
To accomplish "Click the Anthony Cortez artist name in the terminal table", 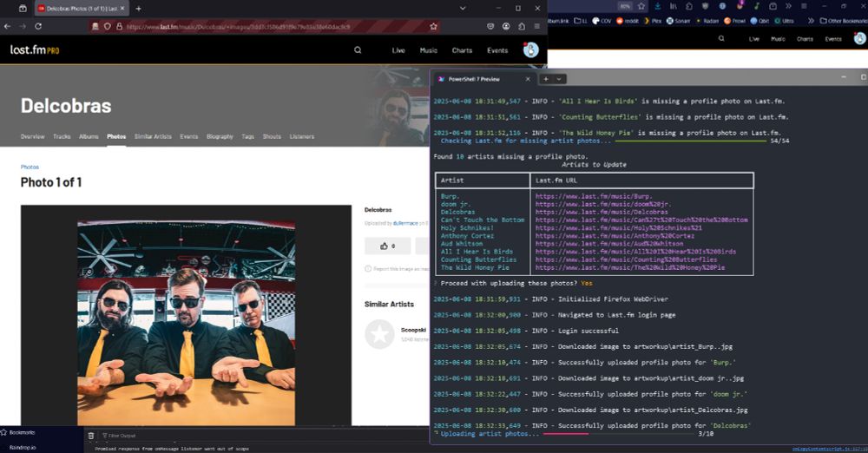I will [x=467, y=235].
